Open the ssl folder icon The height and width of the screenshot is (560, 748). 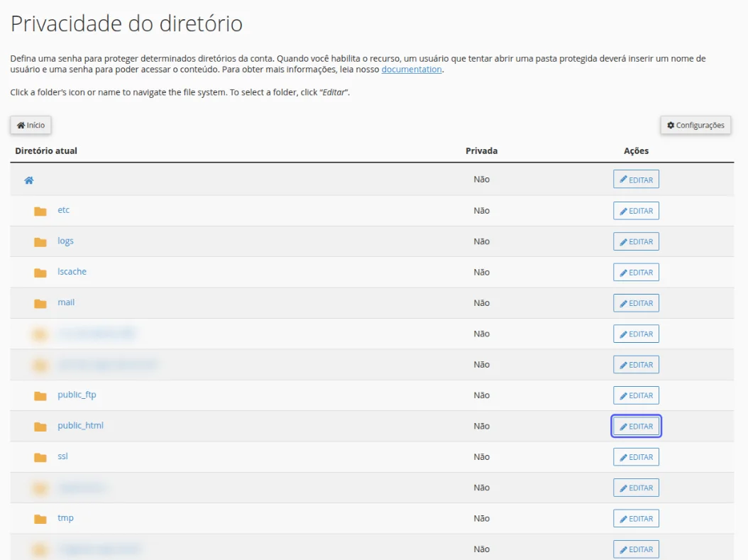point(40,457)
